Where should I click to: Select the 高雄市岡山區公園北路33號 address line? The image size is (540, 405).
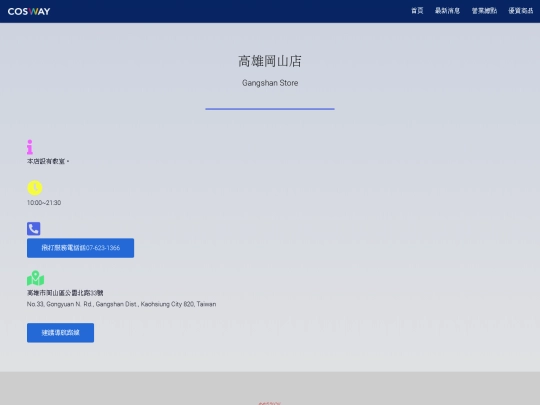(x=65, y=293)
